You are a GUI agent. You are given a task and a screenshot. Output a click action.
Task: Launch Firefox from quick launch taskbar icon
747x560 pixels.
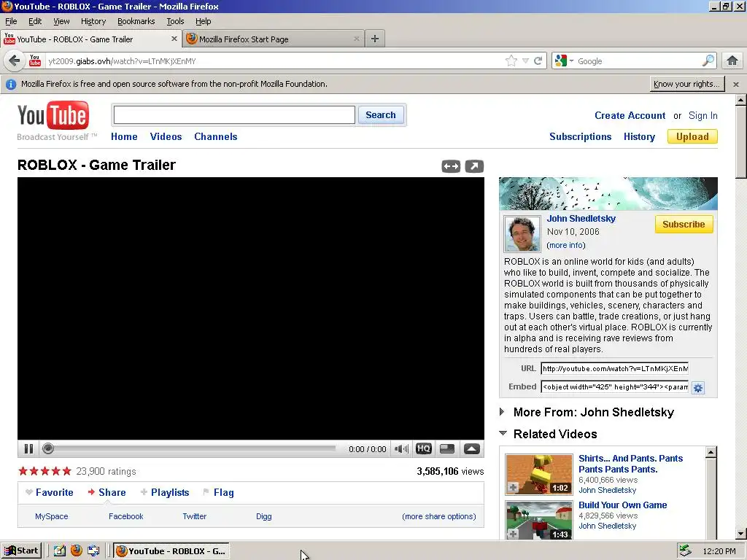(76, 551)
